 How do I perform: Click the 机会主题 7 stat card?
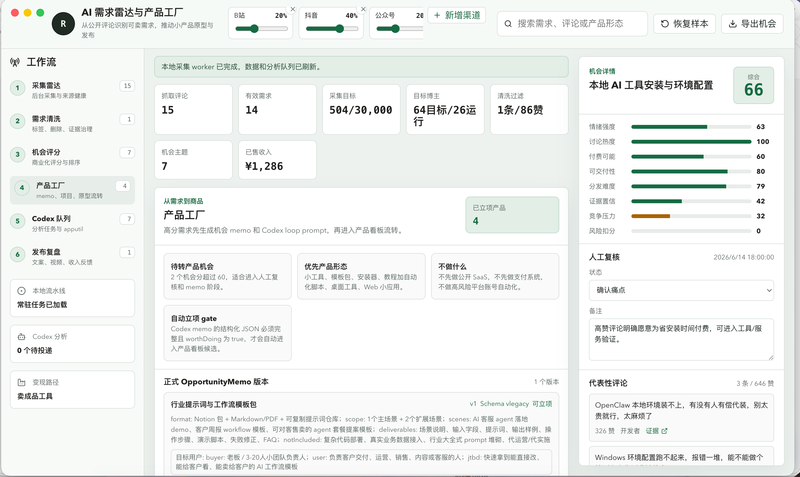pyautogui.click(x=193, y=160)
